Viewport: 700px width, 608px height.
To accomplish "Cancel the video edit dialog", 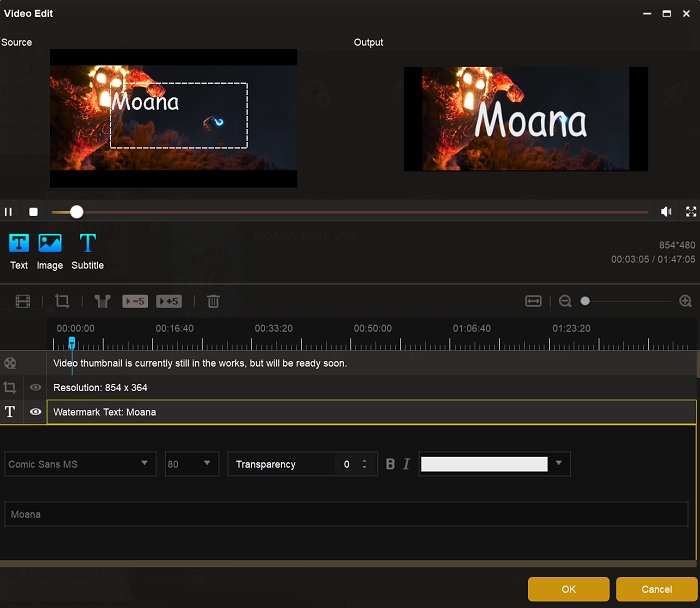I will (x=657, y=589).
